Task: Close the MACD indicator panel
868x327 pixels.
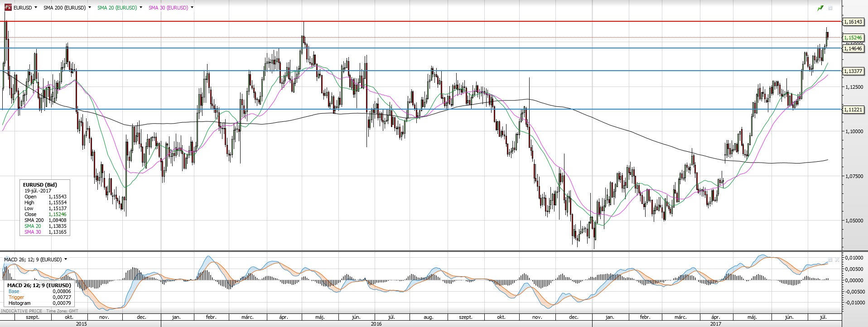Action: pyautogui.click(x=836, y=260)
